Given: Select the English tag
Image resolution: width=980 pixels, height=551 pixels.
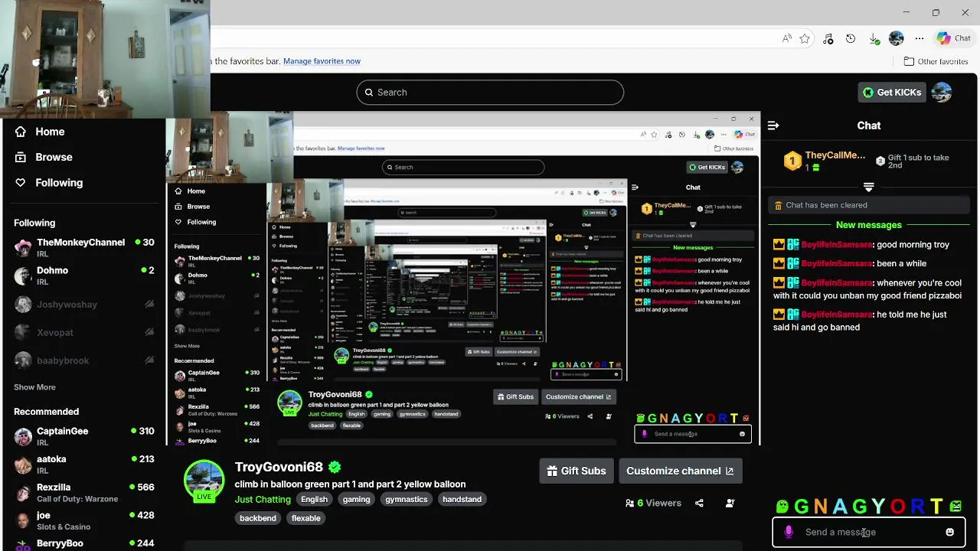Looking at the screenshot, I should (314, 499).
